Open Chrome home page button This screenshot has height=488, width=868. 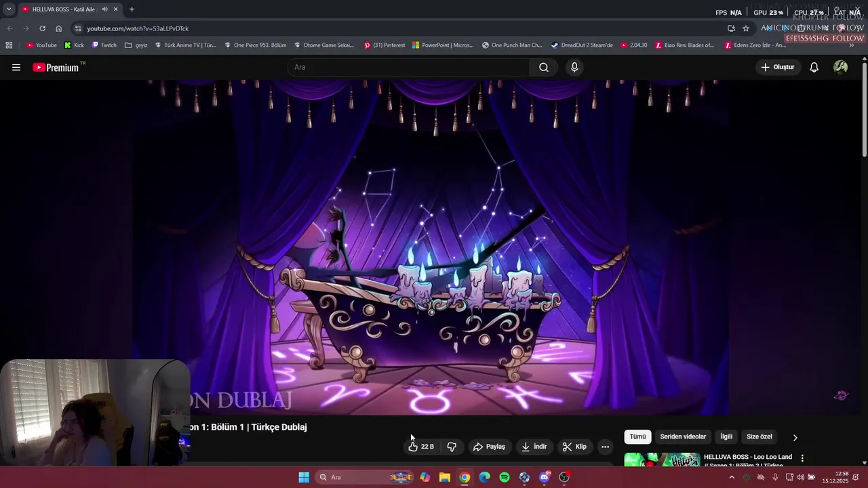(x=59, y=28)
